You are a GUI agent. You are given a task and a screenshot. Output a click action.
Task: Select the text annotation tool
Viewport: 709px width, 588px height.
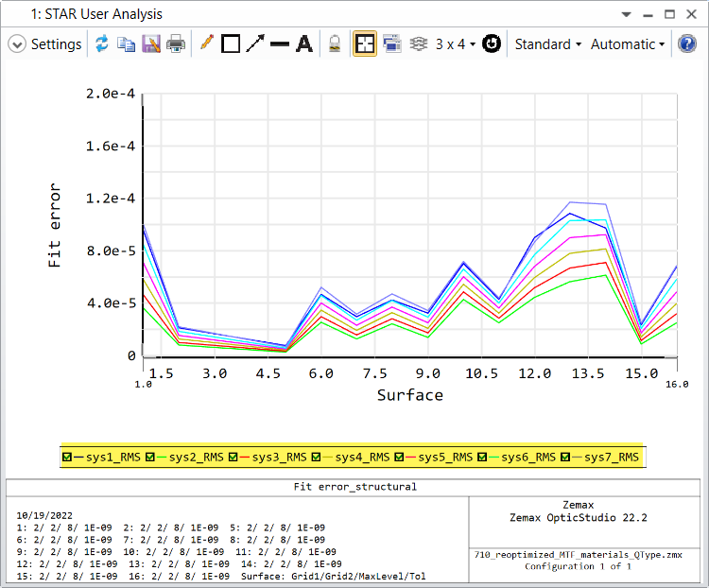coord(303,44)
